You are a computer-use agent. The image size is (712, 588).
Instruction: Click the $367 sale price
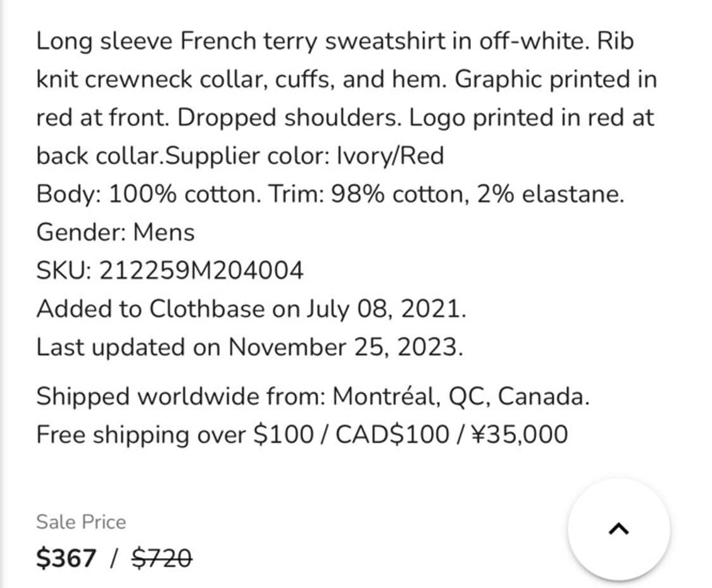(66, 558)
